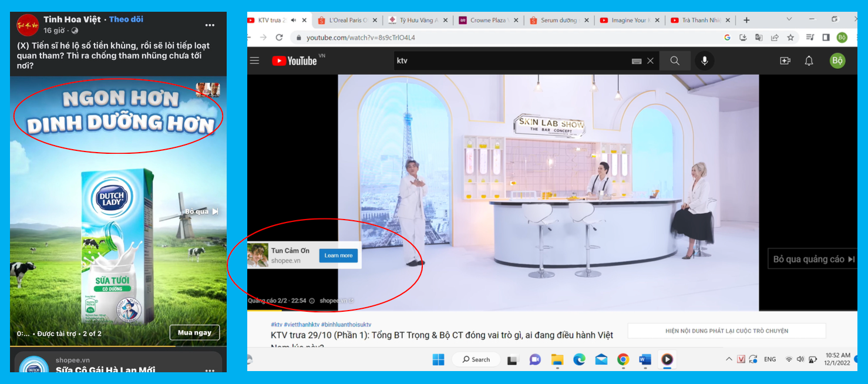Open three-dot menu on Tinh Hoa Việt post

pos(210,25)
